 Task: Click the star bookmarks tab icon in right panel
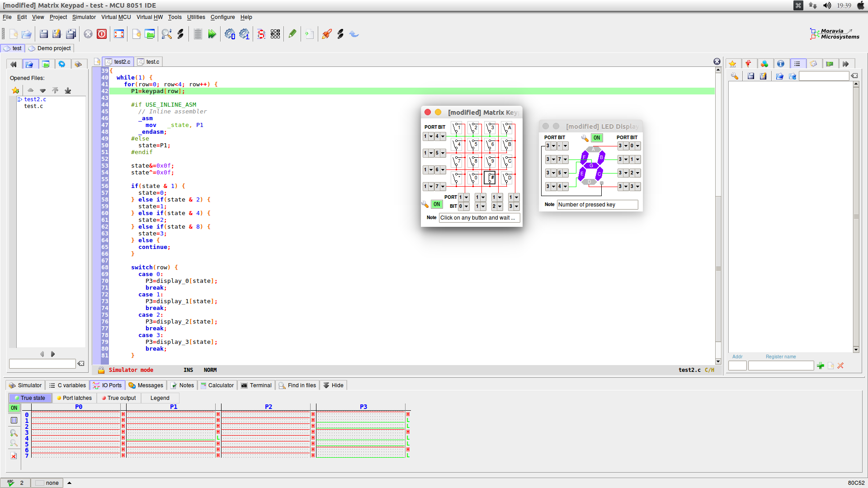coord(732,64)
